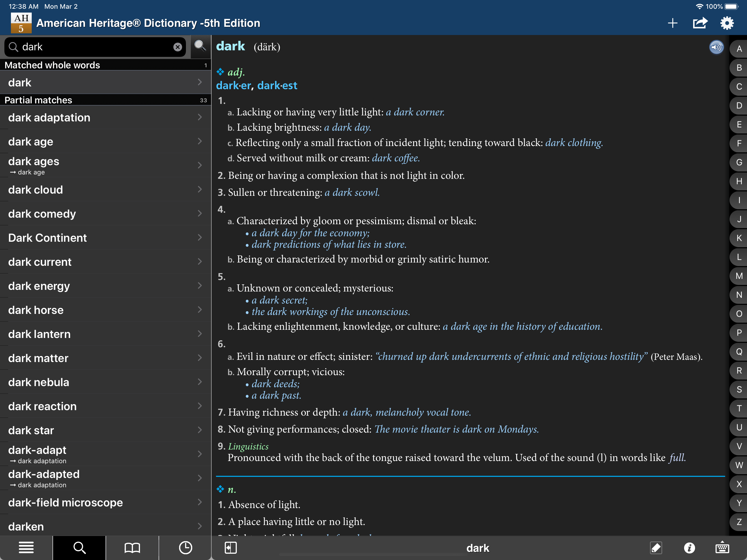Toggle the sidebar panel icon
This screenshot has height=560, width=747.
click(231, 547)
